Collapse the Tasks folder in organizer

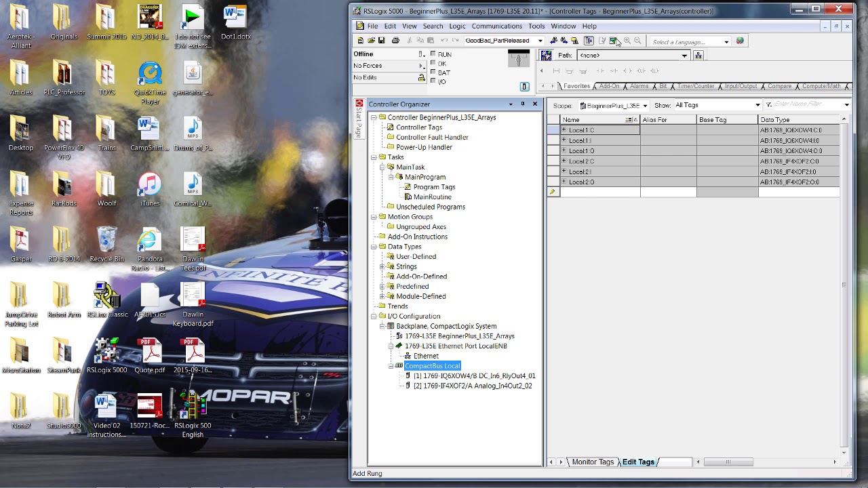click(373, 157)
